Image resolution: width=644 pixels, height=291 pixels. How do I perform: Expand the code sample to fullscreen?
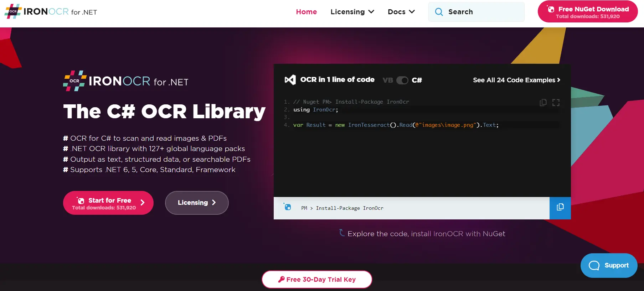556,103
